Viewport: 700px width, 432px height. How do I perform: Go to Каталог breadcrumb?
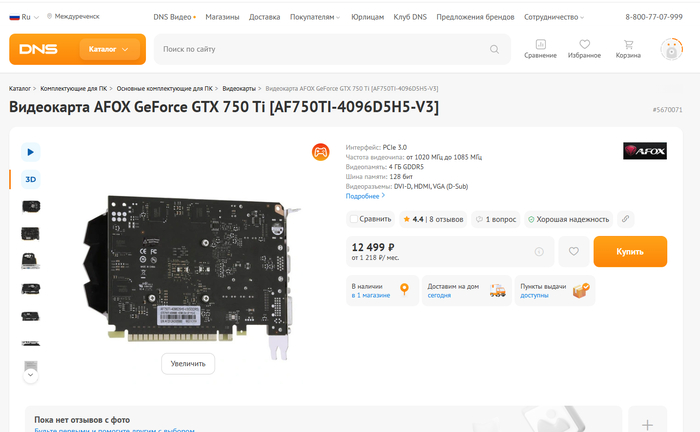click(x=20, y=88)
